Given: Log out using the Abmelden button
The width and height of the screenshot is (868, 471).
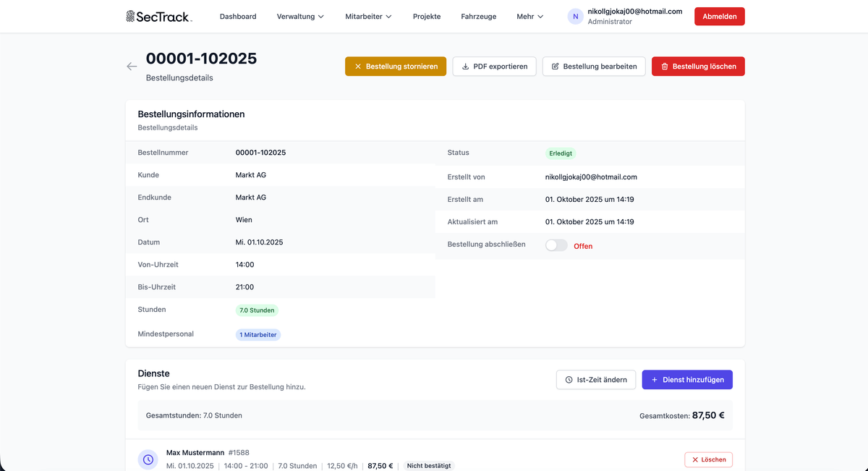Looking at the screenshot, I should [719, 17].
